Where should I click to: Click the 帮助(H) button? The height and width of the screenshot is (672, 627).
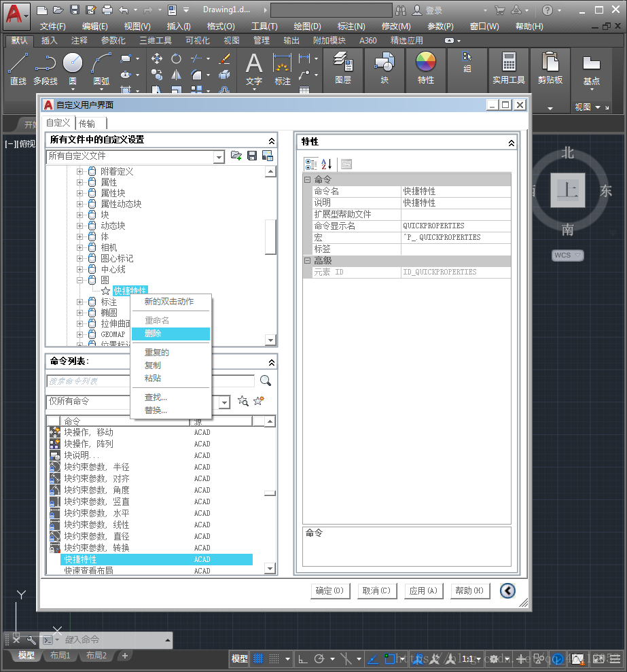pyautogui.click(x=469, y=591)
